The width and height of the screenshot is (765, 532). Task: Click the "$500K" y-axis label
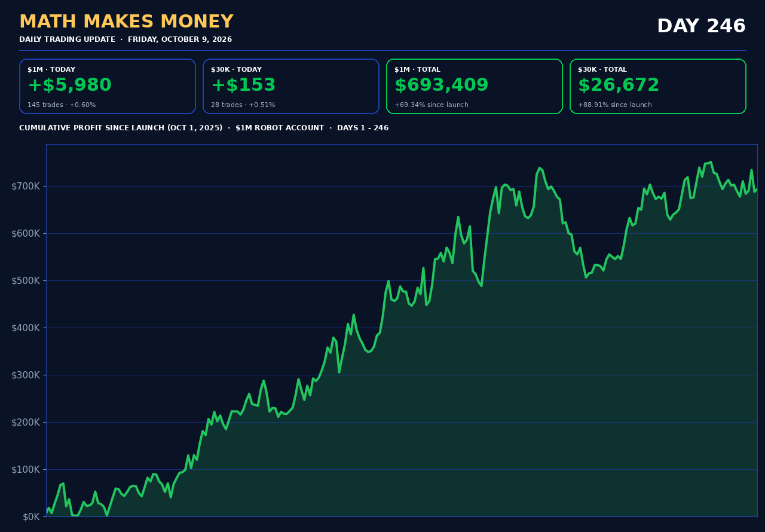[26, 281]
